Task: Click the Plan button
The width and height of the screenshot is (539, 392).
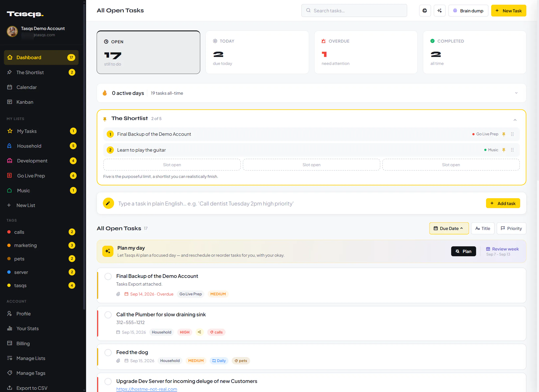Action: (464, 251)
